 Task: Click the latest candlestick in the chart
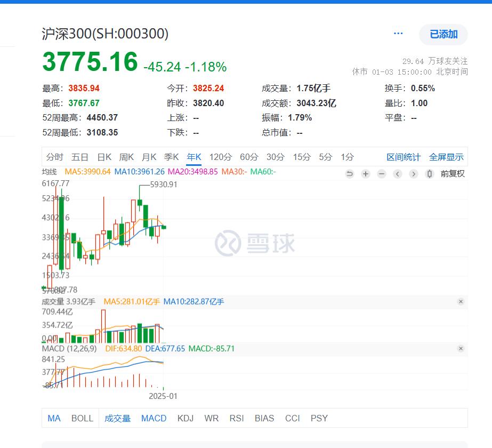pyautogui.click(x=164, y=227)
